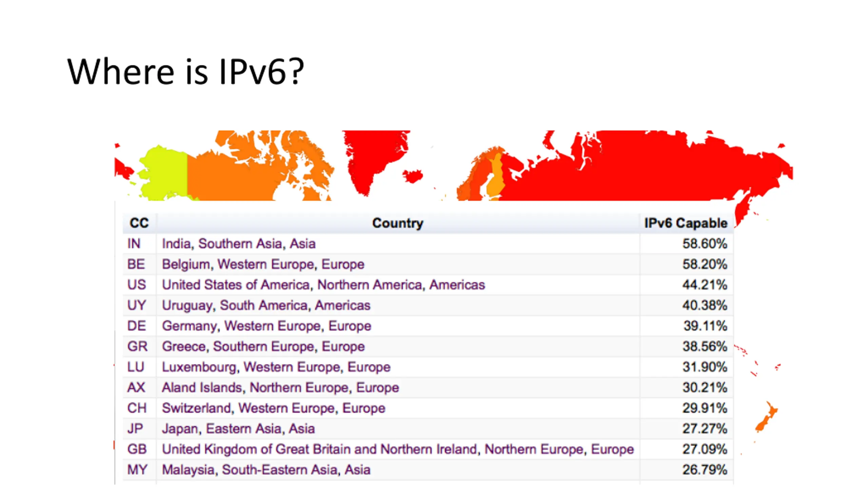This screenshot has height=488, width=868.
Task: Click Malaysia, South-Eastern Asia, Asia text
Action: 266,470
